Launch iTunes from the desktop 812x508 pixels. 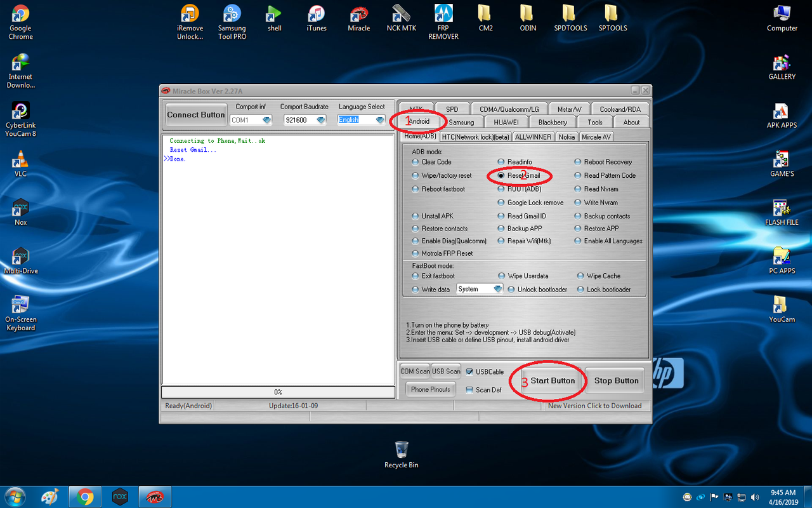pyautogui.click(x=317, y=18)
